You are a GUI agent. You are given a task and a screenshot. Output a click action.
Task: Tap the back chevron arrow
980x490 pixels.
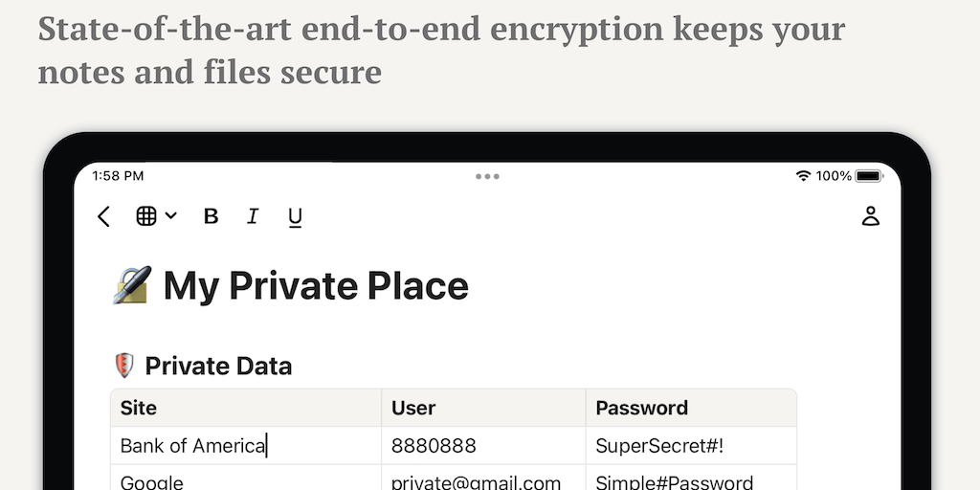[103, 217]
